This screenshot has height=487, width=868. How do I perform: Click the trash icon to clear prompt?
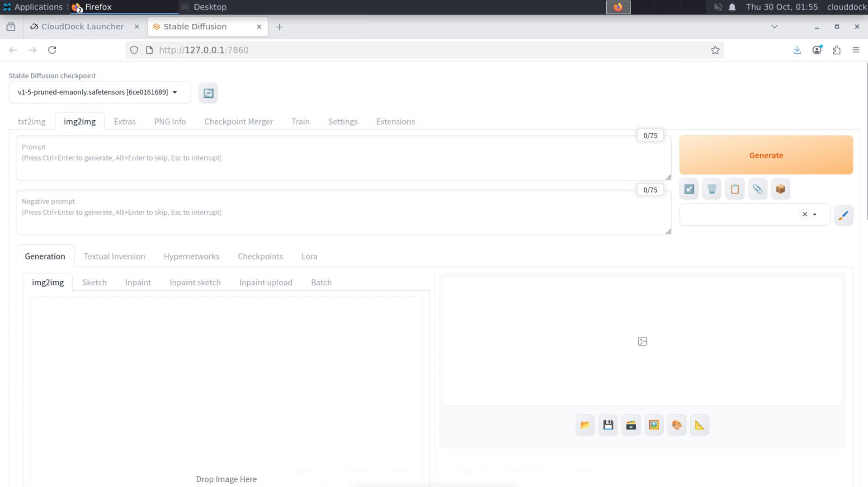point(712,189)
